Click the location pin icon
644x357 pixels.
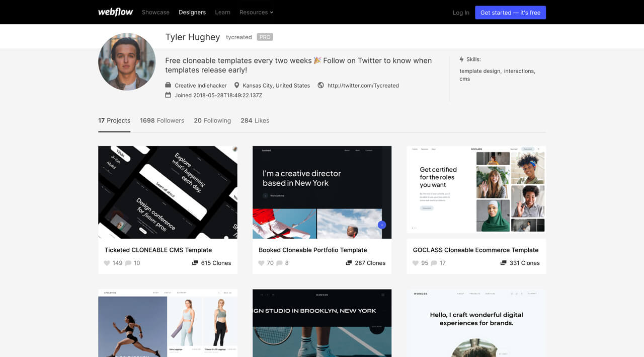tap(236, 85)
